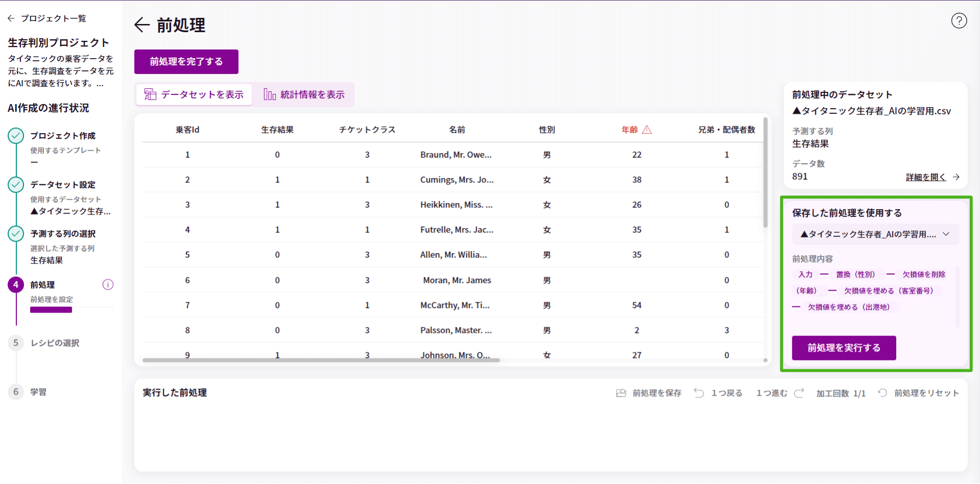Image resolution: width=980 pixels, height=484 pixels.
Task: Click the redo arrow icon by 1つ進む
Action: click(x=799, y=393)
